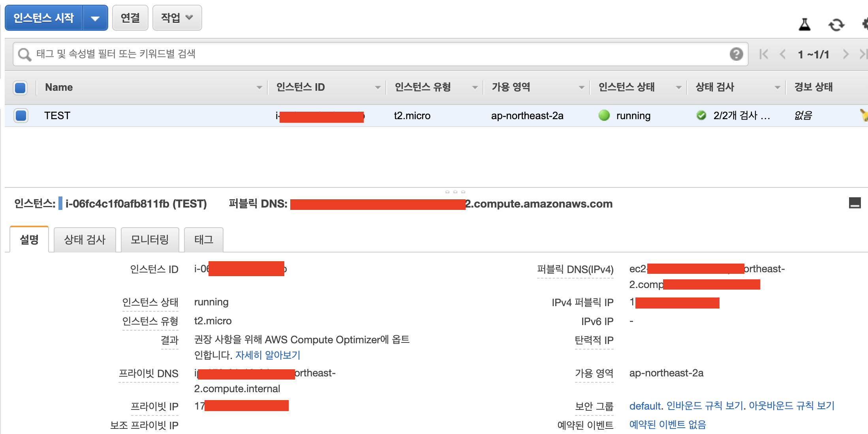Click the running value in description
This screenshot has width=868, height=434.
[x=211, y=302]
